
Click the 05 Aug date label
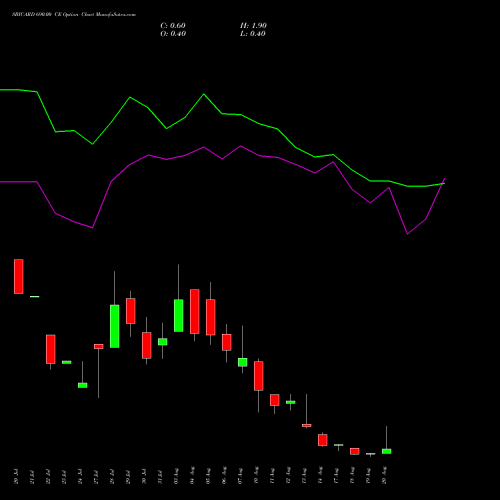coord(208,476)
